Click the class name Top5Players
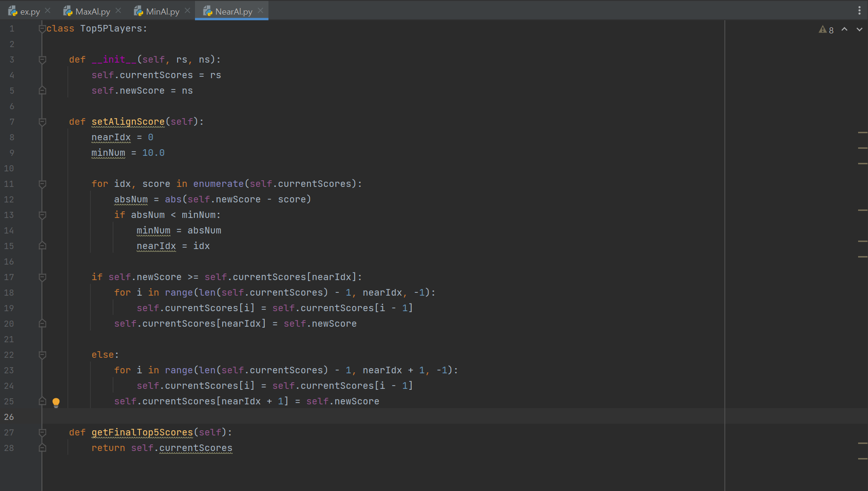Viewport: 868px width, 491px height. [111, 28]
